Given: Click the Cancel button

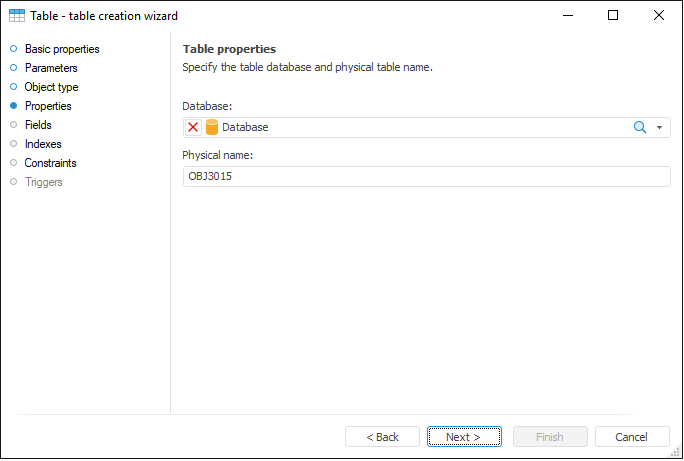Looking at the screenshot, I should [632, 437].
